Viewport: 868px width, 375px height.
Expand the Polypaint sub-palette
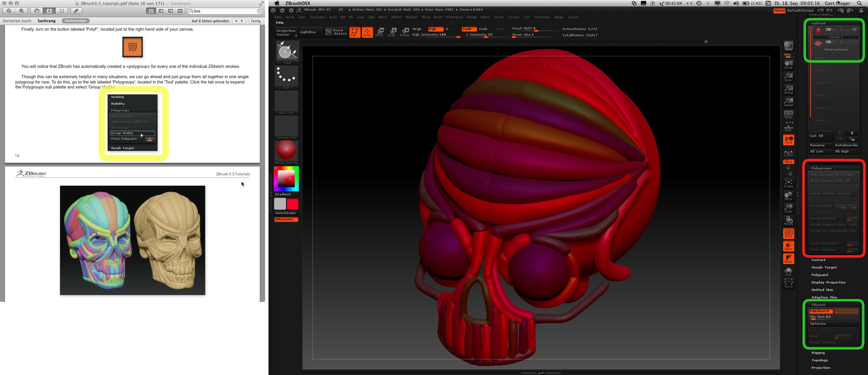click(820, 274)
